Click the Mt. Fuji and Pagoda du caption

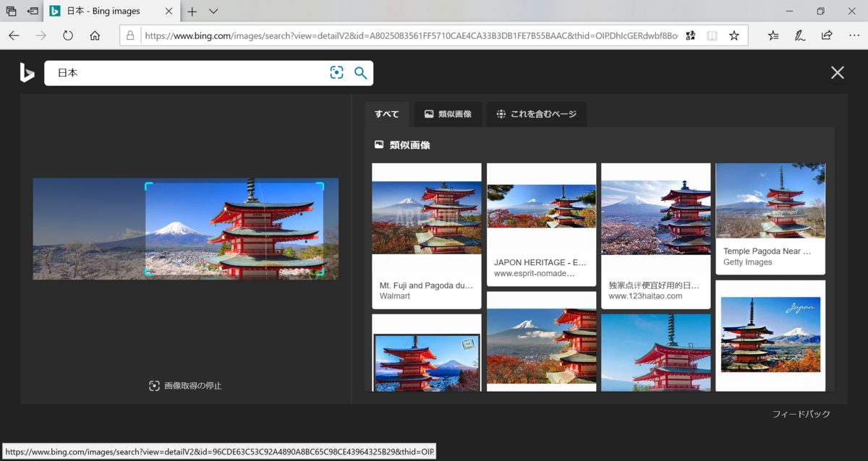click(x=426, y=285)
